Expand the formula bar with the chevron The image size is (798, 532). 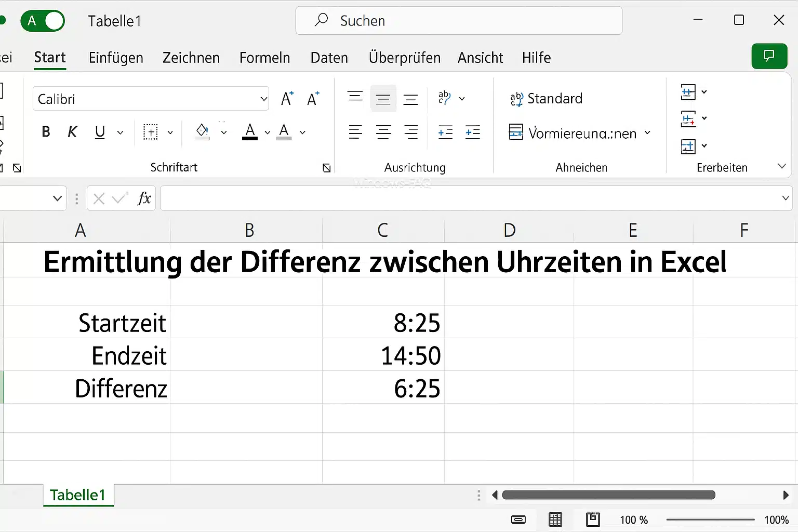pyautogui.click(x=785, y=198)
